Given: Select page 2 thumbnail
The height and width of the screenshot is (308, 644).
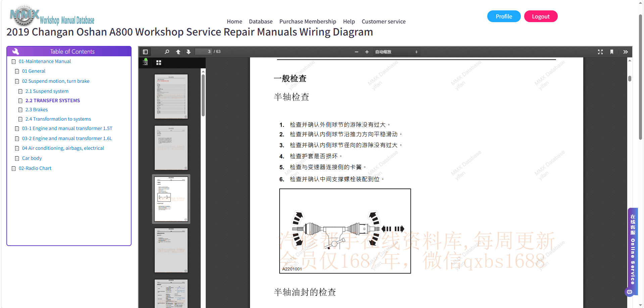Looking at the screenshot, I should [x=171, y=148].
